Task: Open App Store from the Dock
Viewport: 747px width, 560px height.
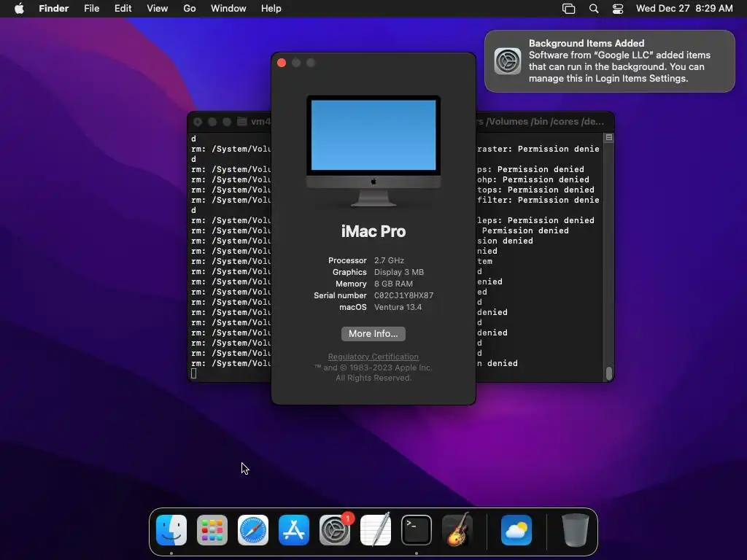Action: tap(294, 530)
